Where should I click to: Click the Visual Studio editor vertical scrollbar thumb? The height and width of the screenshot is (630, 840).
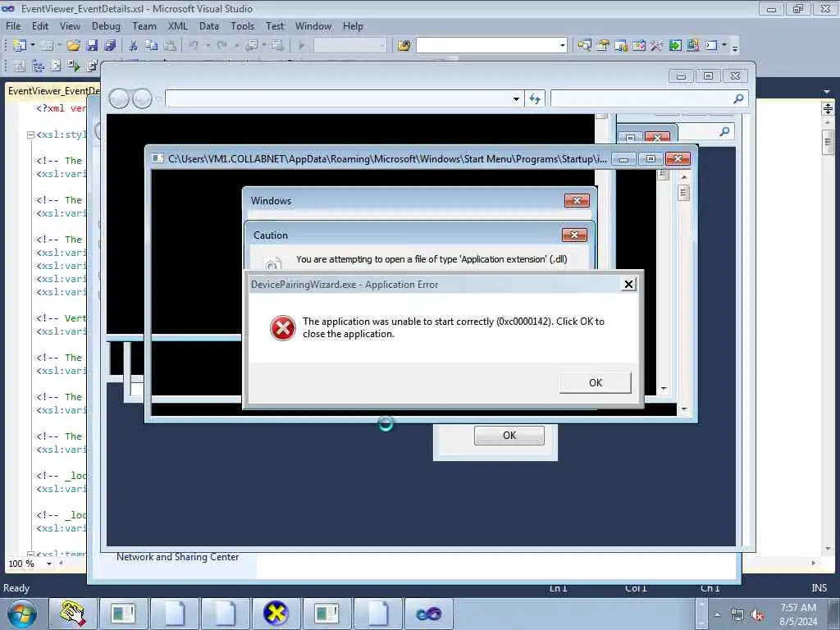pos(828,142)
